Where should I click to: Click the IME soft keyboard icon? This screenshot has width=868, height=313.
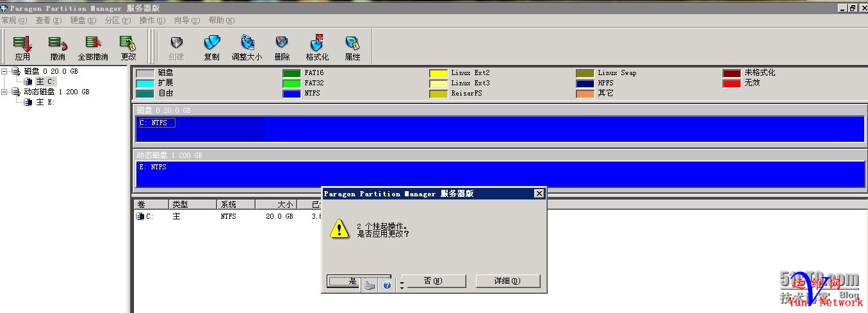(370, 285)
